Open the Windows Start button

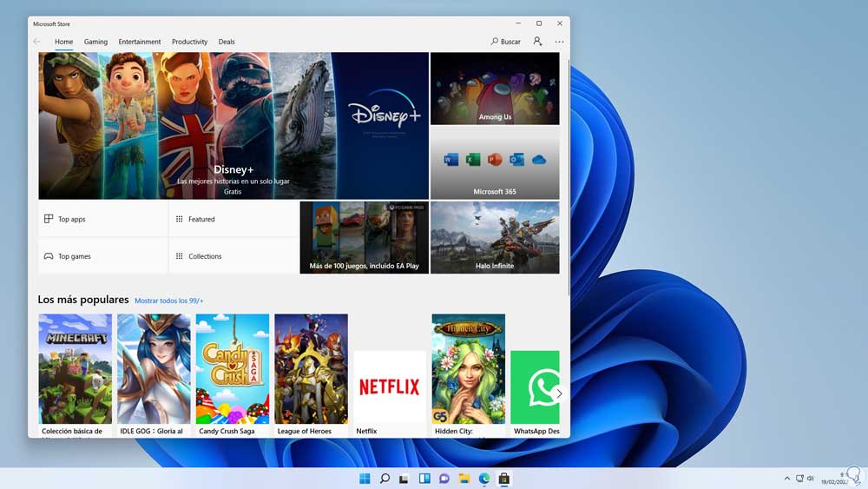coord(365,479)
